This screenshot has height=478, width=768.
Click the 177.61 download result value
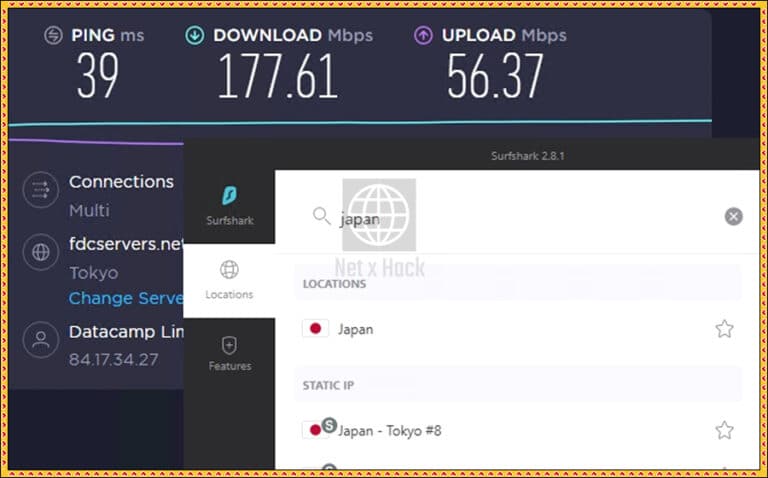[278, 76]
